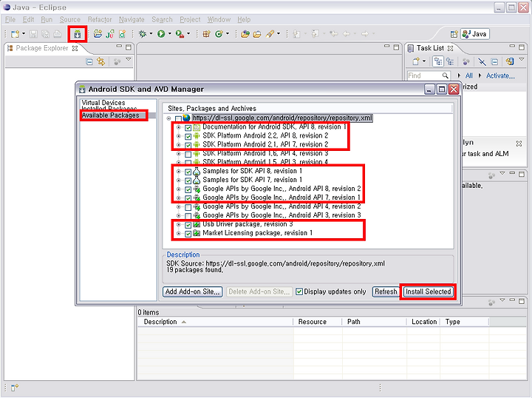Image resolution: width=532 pixels, height=398 pixels.
Task: Click the Open Perspective icon
Action: 454,34
